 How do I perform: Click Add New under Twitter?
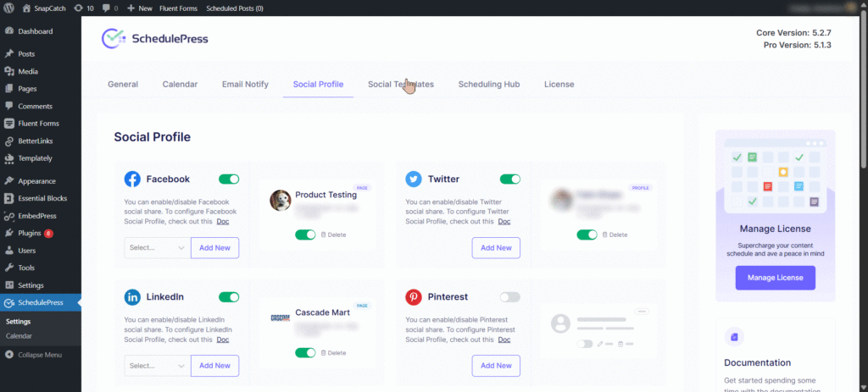(496, 248)
